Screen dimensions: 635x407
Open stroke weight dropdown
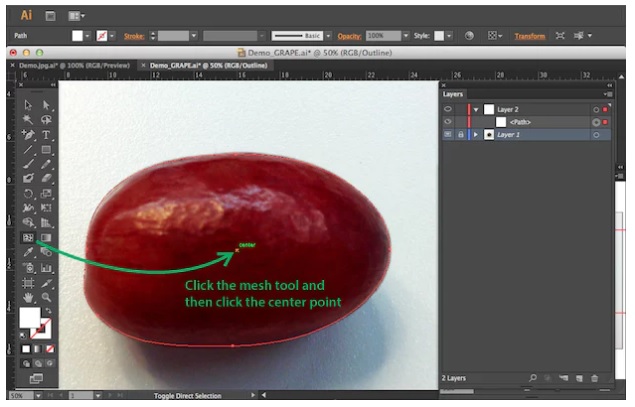tap(194, 36)
